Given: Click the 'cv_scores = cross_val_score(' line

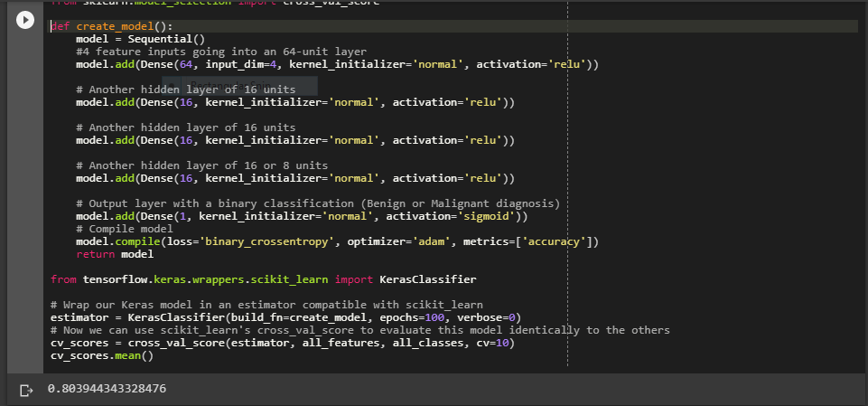Looking at the screenshot, I should tap(283, 344).
